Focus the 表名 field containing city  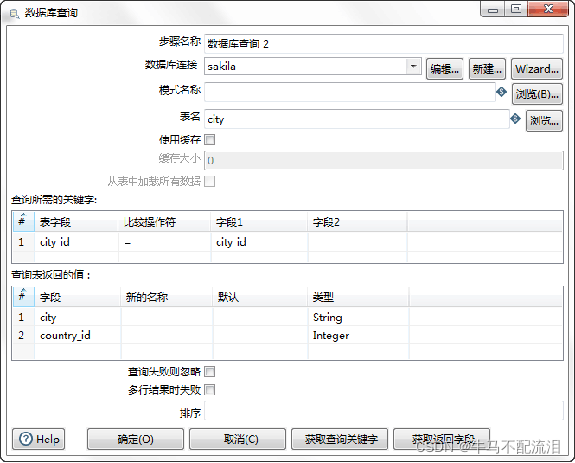(x=357, y=119)
